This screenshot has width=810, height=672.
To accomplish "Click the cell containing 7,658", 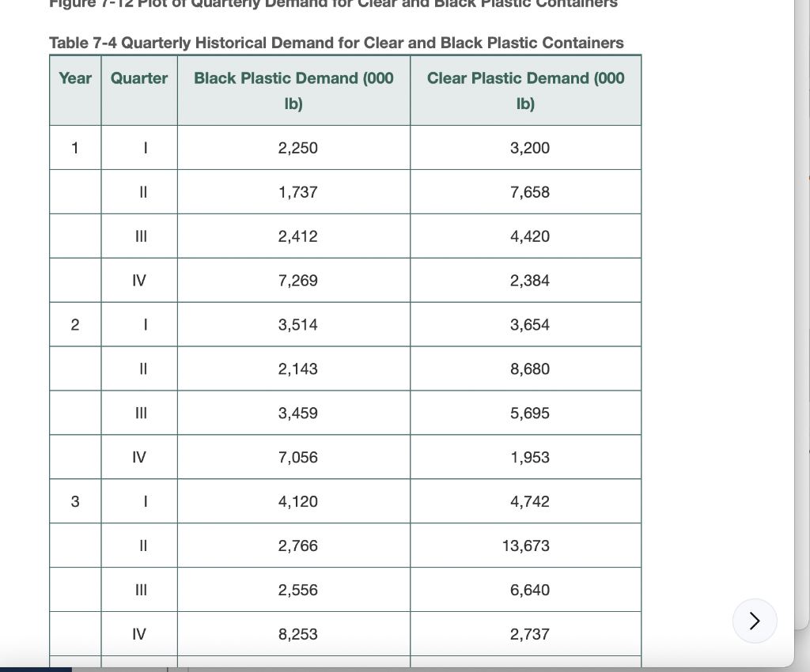I will coord(525,191).
